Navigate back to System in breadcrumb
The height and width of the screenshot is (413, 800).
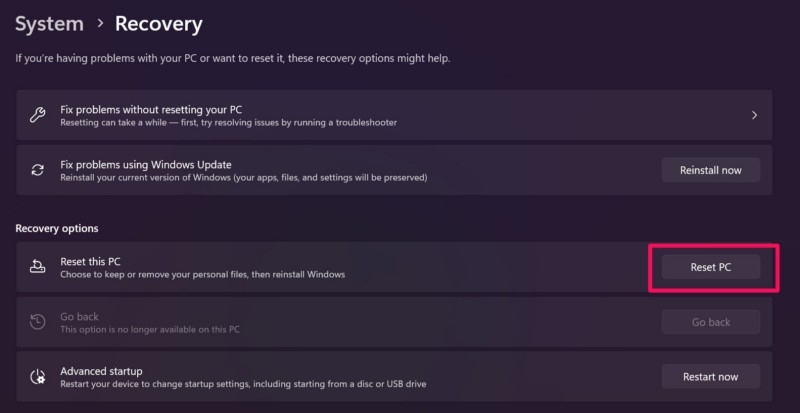coord(49,23)
